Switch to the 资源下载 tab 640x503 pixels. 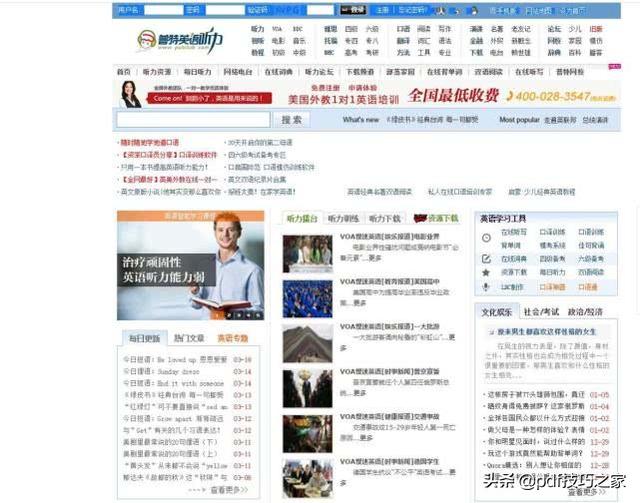(436, 219)
